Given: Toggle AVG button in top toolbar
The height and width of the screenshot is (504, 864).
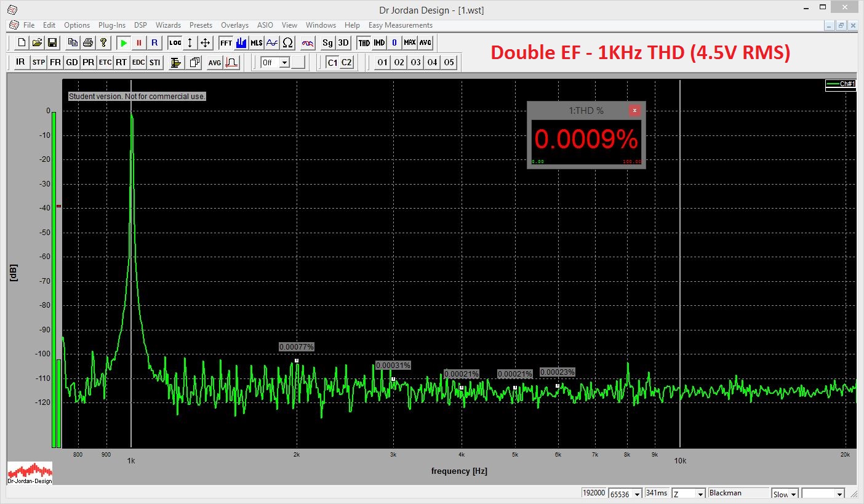Looking at the screenshot, I should coord(425,42).
